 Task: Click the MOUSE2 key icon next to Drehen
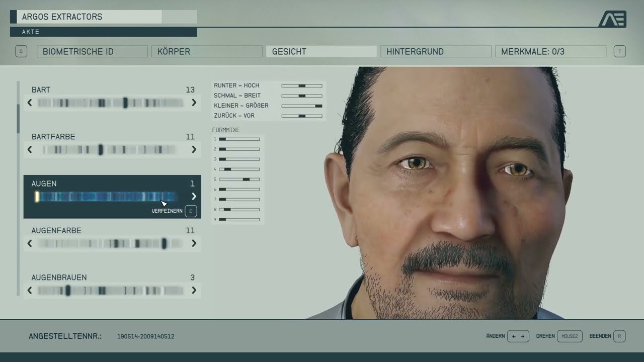click(570, 336)
